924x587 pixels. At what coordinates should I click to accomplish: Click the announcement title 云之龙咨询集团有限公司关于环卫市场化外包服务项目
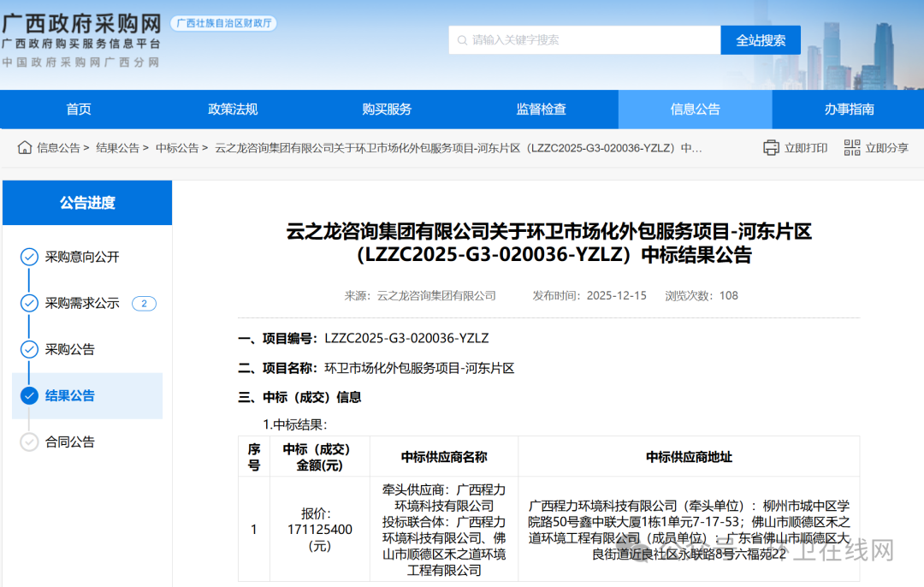(548, 243)
